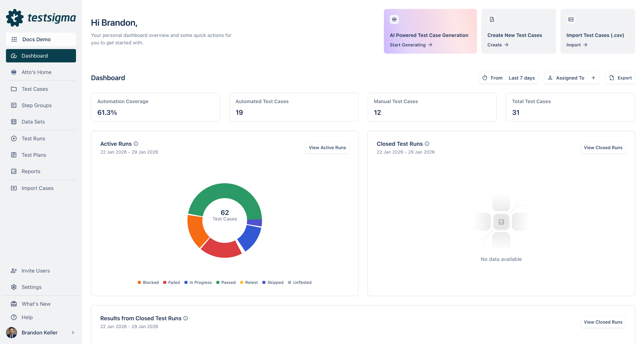Click the Reports chart icon
The image size is (644, 344).
click(14, 171)
